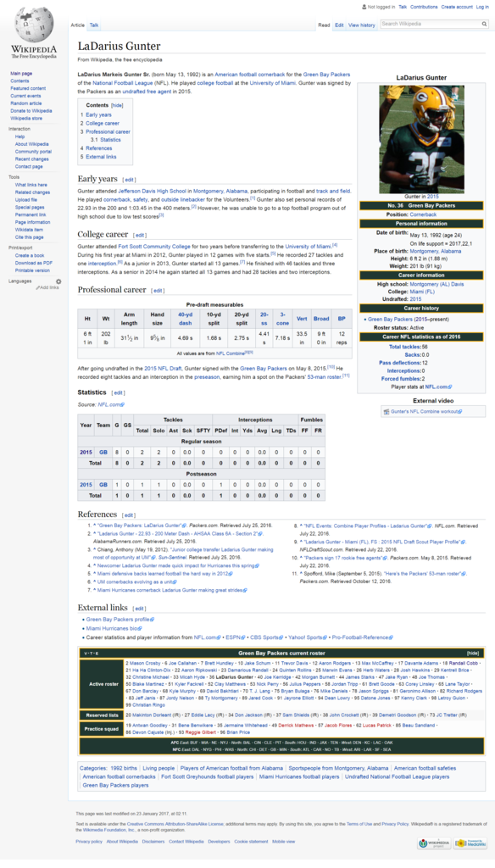
Task: Open the View history tab
Action: click(361, 25)
